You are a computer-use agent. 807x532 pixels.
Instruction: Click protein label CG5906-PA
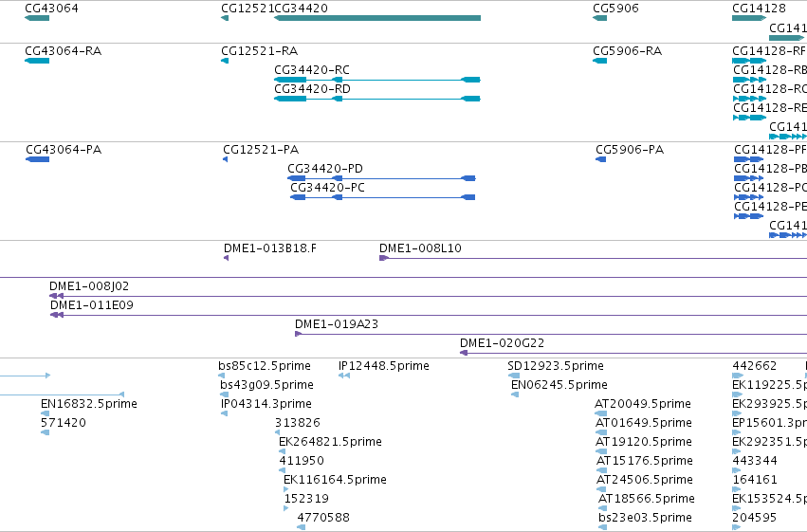(x=630, y=150)
